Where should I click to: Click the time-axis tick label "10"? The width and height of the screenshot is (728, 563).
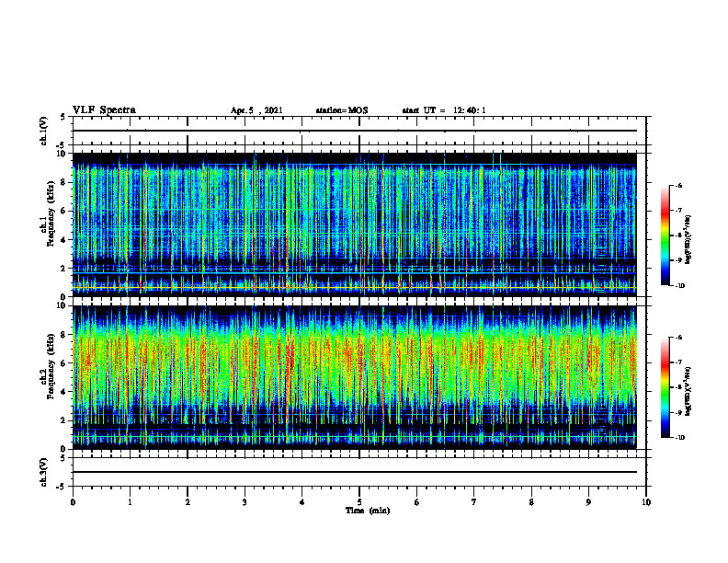coord(646,502)
